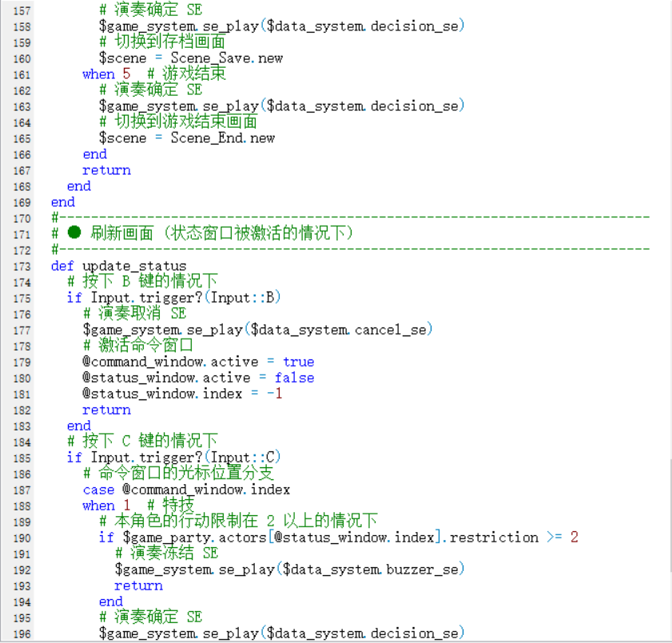Viewport: 672px width, 643px height.
Task: Click 'Scene_End.new' on line 165
Action: pyautogui.click(x=223, y=138)
